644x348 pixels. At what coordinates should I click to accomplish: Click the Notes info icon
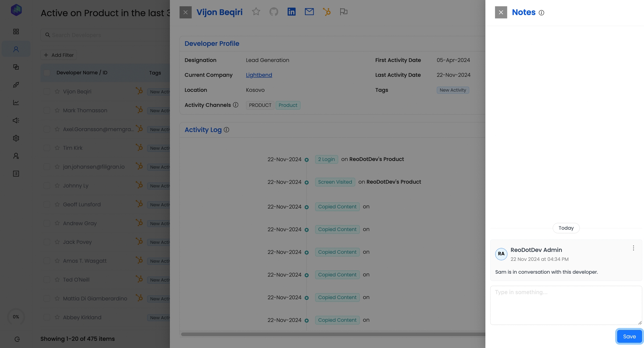click(541, 13)
